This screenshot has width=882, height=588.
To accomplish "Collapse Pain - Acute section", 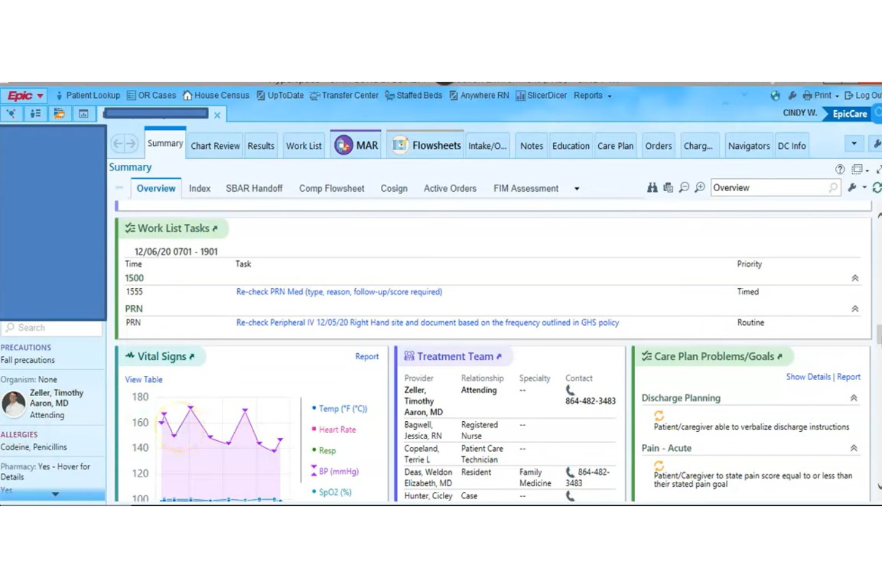I will click(x=853, y=448).
